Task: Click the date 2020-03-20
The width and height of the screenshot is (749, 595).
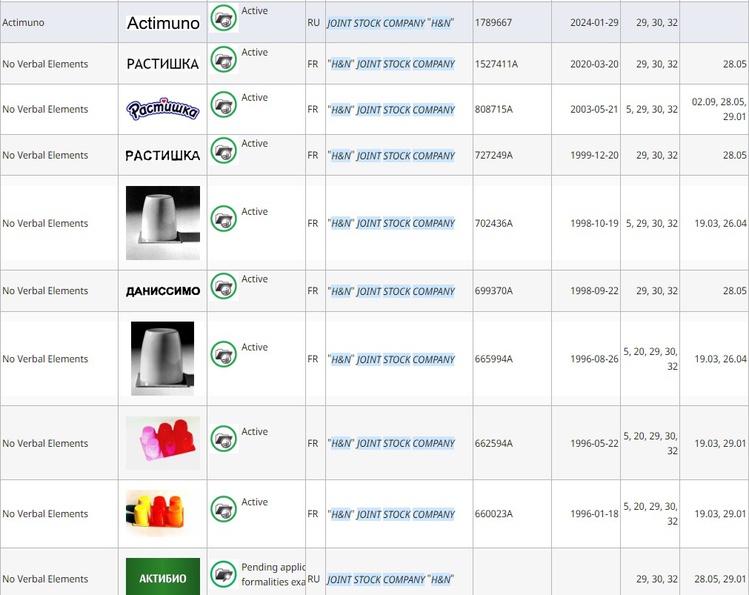Action: 594,64
